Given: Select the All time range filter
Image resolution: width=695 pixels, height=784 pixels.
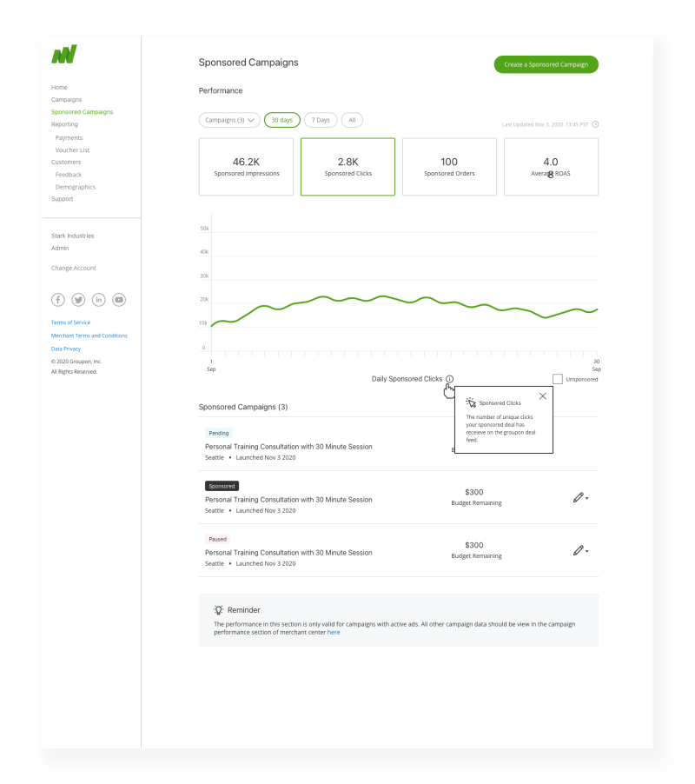Looking at the screenshot, I should pos(352,120).
